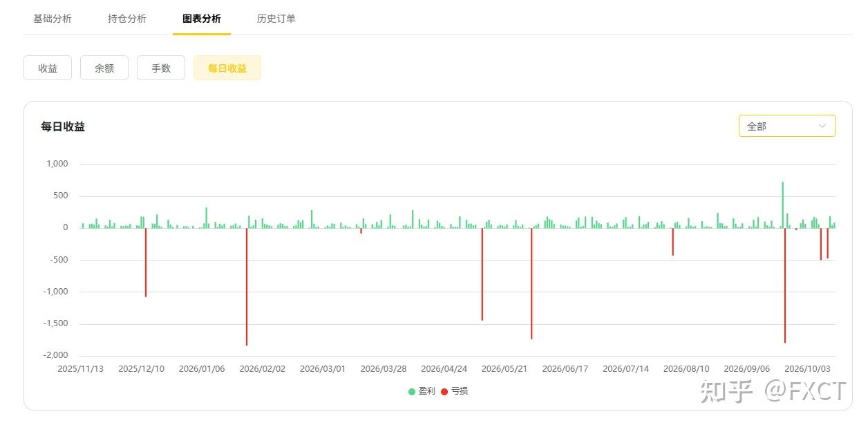Show the 收益 chart
Viewport: 868px width, 425px height.
tap(48, 68)
